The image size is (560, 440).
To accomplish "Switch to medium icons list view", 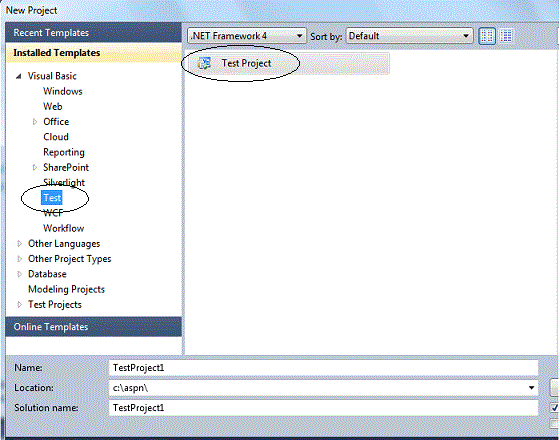I will [506, 36].
